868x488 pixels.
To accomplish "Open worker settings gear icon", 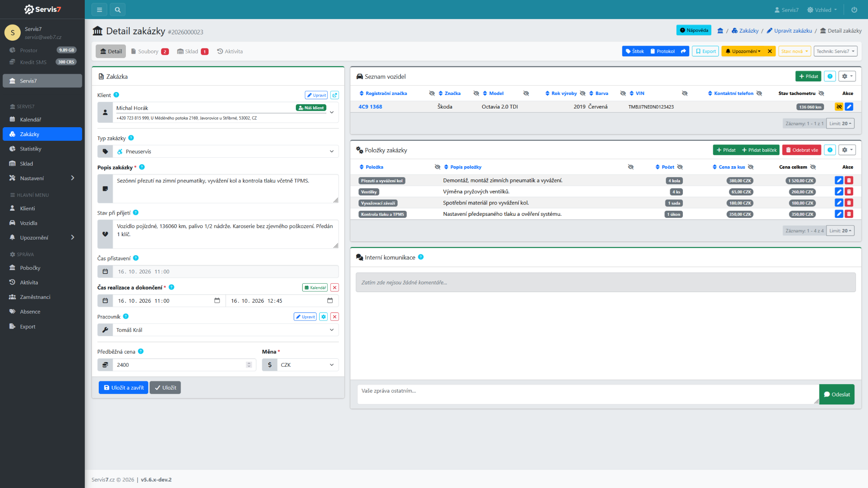I will coord(323,317).
